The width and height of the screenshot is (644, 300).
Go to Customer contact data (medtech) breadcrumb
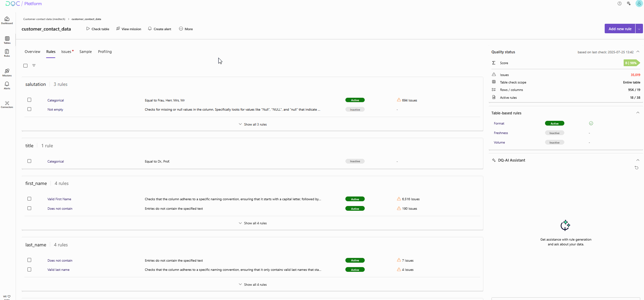(44, 19)
